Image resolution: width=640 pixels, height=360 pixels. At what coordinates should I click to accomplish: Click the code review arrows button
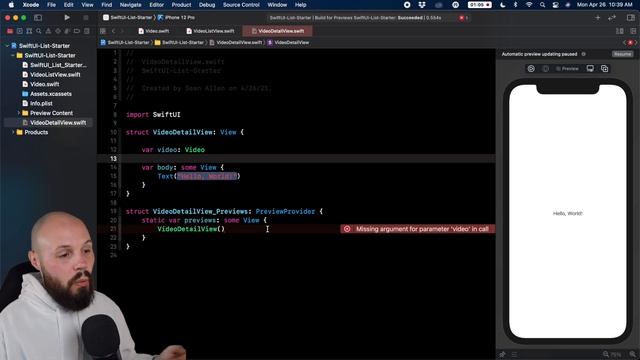[x=612, y=18]
